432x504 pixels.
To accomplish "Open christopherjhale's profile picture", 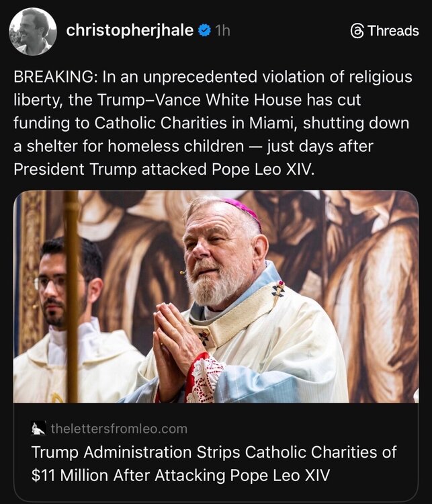I will click(x=33, y=32).
